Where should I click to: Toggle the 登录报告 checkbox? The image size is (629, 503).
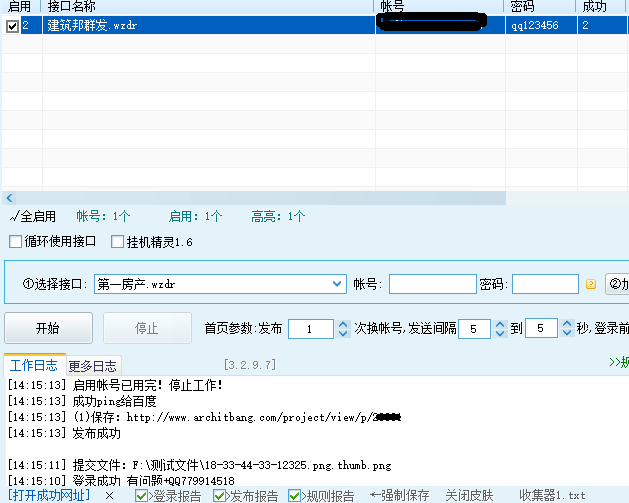pyautogui.click(x=141, y=495)
